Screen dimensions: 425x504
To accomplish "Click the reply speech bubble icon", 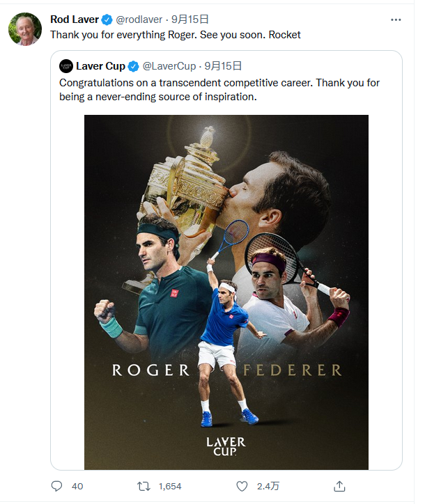I will tap(56, 486).
